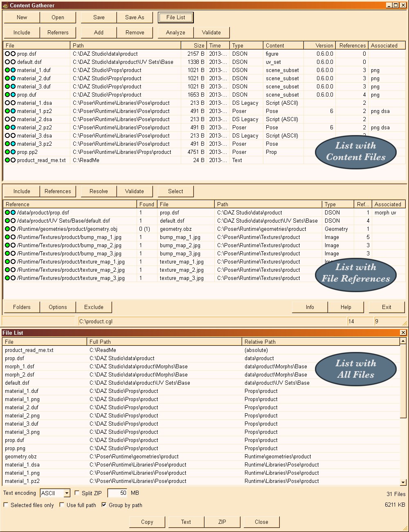Select the References toolbar item
409x532 pixels.
(58, 191)
